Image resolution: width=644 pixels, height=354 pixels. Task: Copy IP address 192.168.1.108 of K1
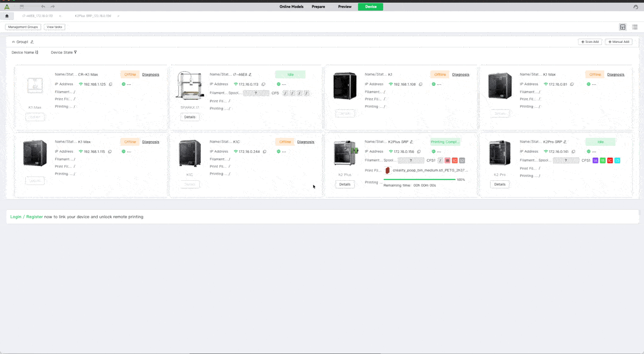[x=421, y=84]
